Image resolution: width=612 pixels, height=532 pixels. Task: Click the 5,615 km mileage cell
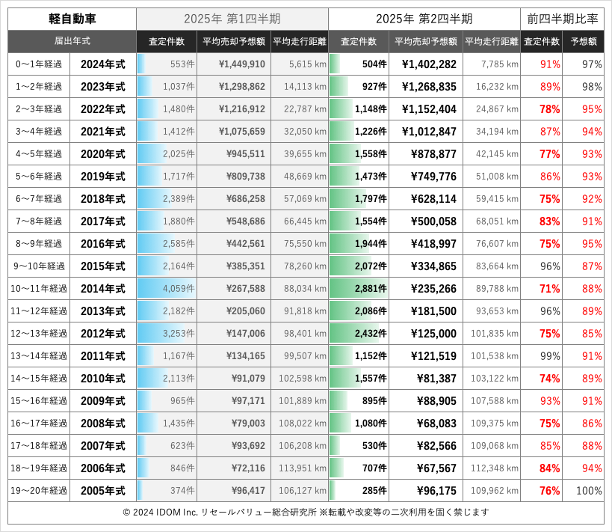(299, 64)
